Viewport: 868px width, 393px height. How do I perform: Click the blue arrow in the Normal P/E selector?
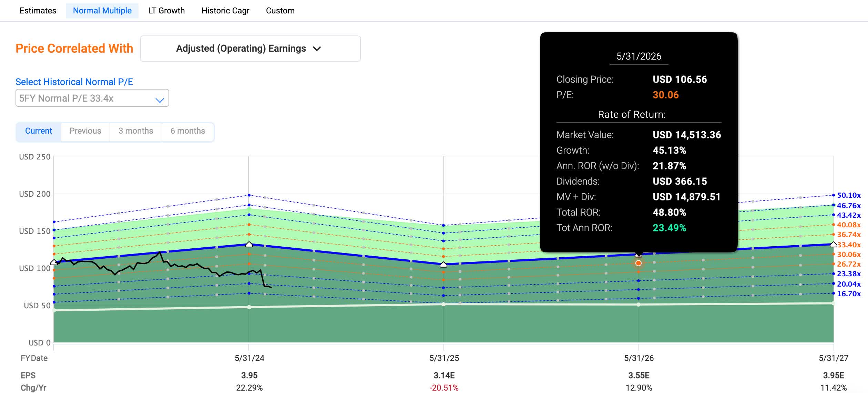click(160, 100)
